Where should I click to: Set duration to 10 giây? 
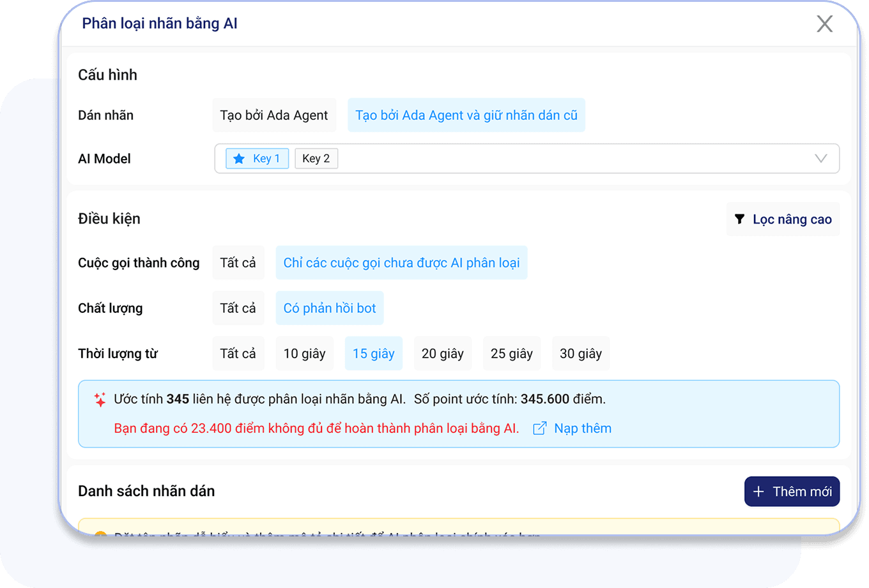click(x=304, y=354)
